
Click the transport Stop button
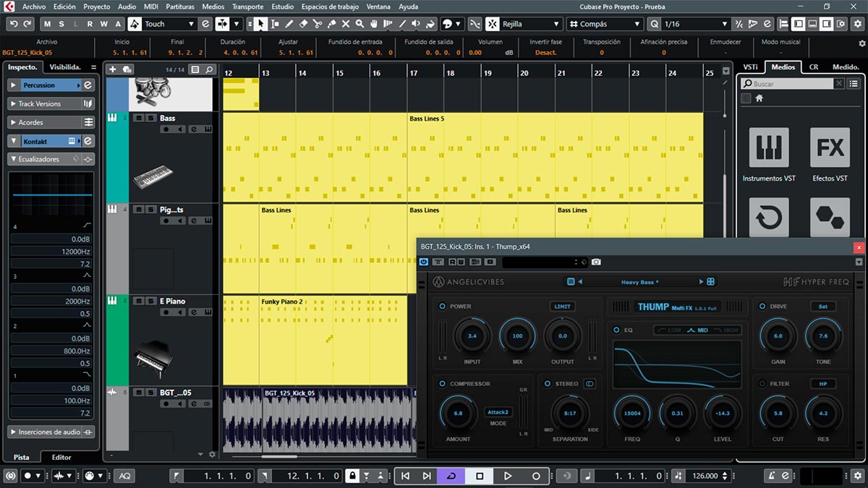point(479,476)
